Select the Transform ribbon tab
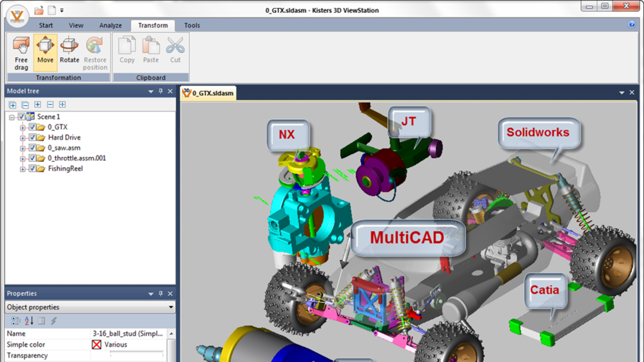The width and height of the screenshot is (644, 362). tap(153, 25)
